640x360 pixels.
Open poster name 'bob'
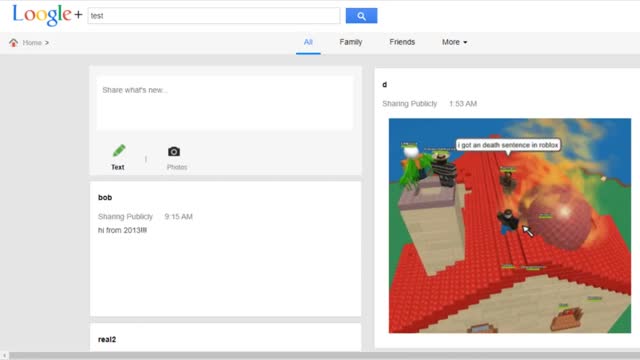pos(105,198)
